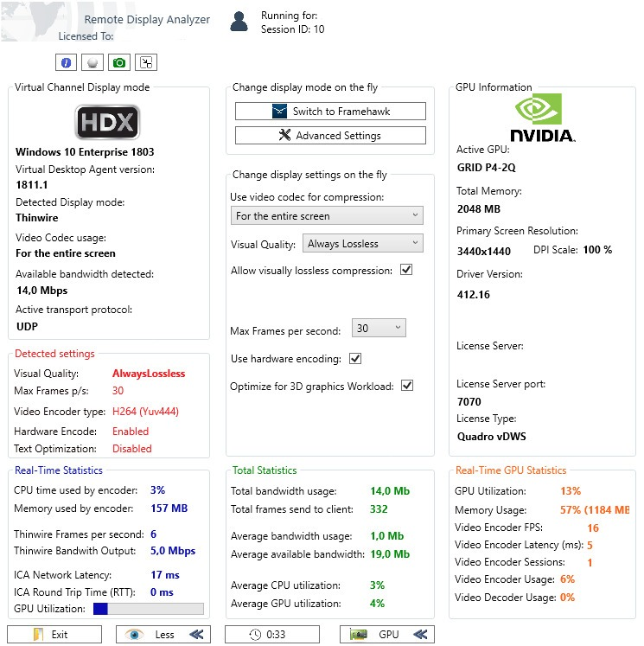Click the GPU Utilization progress bar

pyautogui.click(x=149, y=609)
